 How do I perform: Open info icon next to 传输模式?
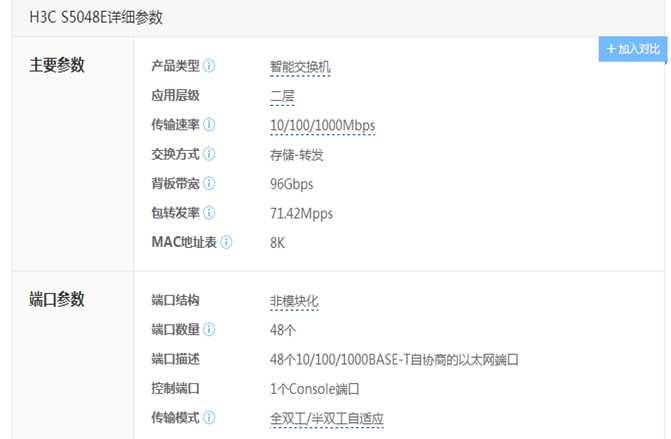coord(209,418)
